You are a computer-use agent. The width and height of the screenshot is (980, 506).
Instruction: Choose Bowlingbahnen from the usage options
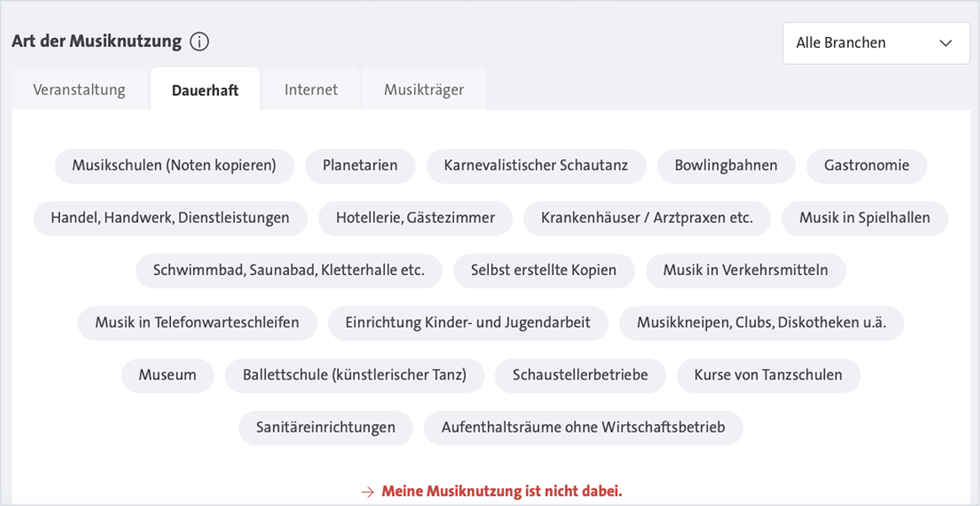726,166
